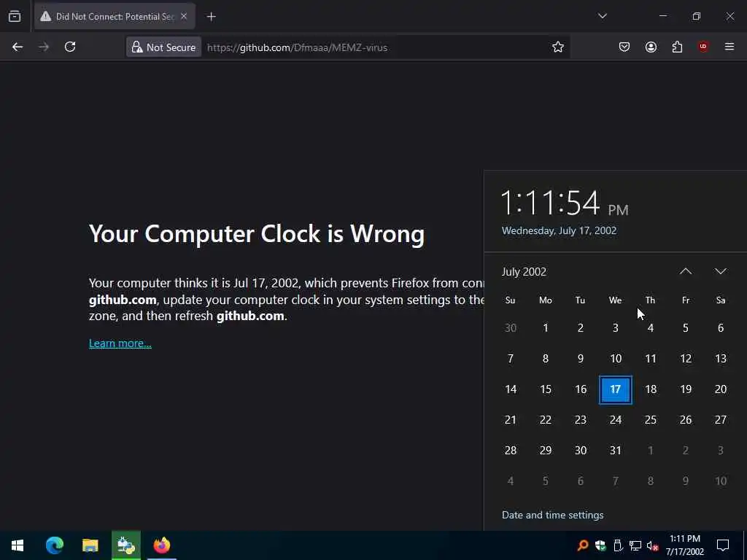Select July 19 in calendar
Screen dimensions: 747x560
point(686,389)
